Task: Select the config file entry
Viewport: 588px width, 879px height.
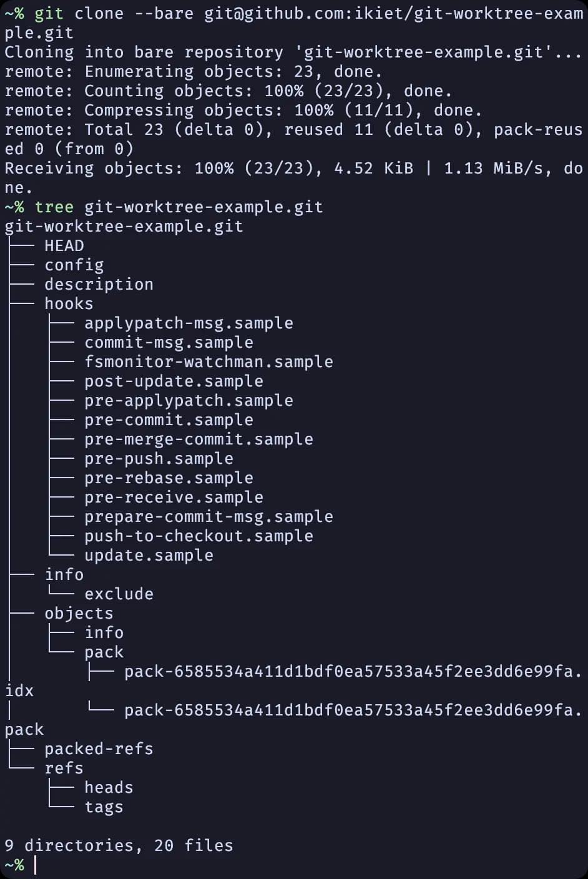Action: [x=74, y=265]
